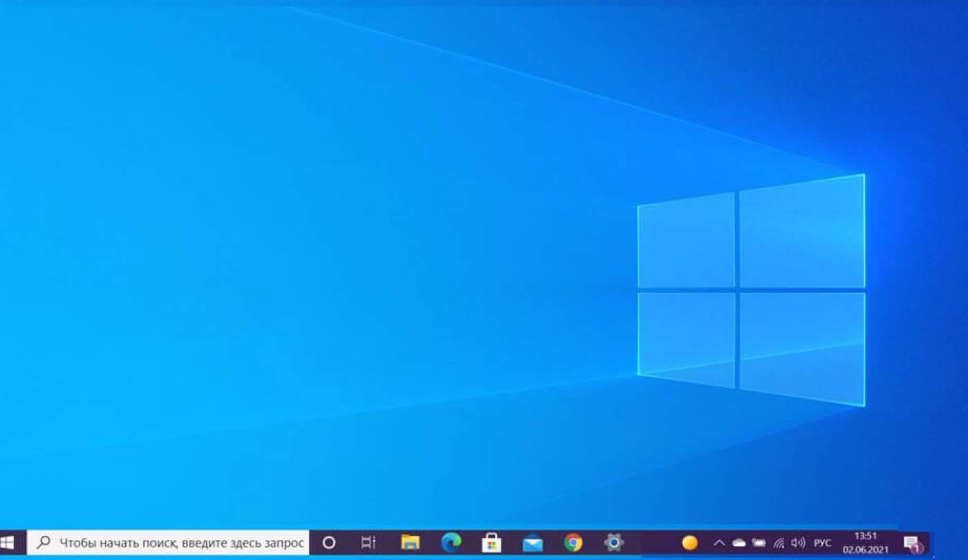
Task: Open the Action Center notifications icon
Action: pyautogui.click(x=913, y=543)
